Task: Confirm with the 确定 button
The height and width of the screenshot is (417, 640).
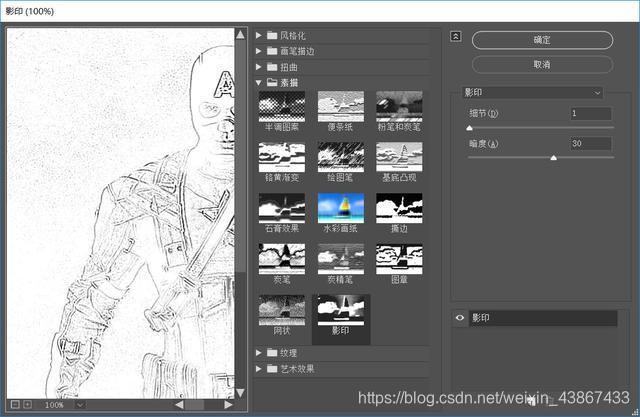Action: coord(542,40)
